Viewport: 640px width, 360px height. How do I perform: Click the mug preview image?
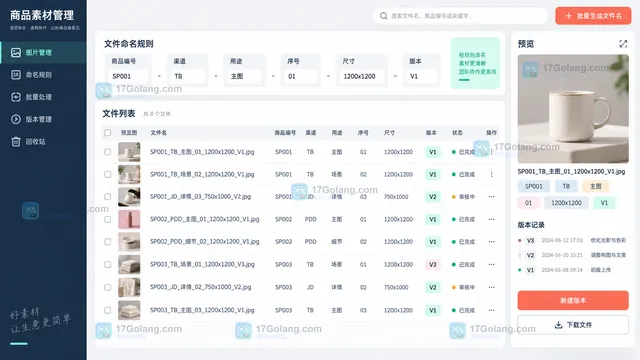click(x=573, y=109)
